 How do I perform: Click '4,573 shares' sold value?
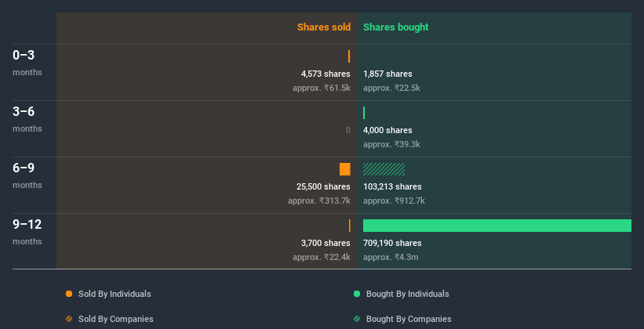326,74
